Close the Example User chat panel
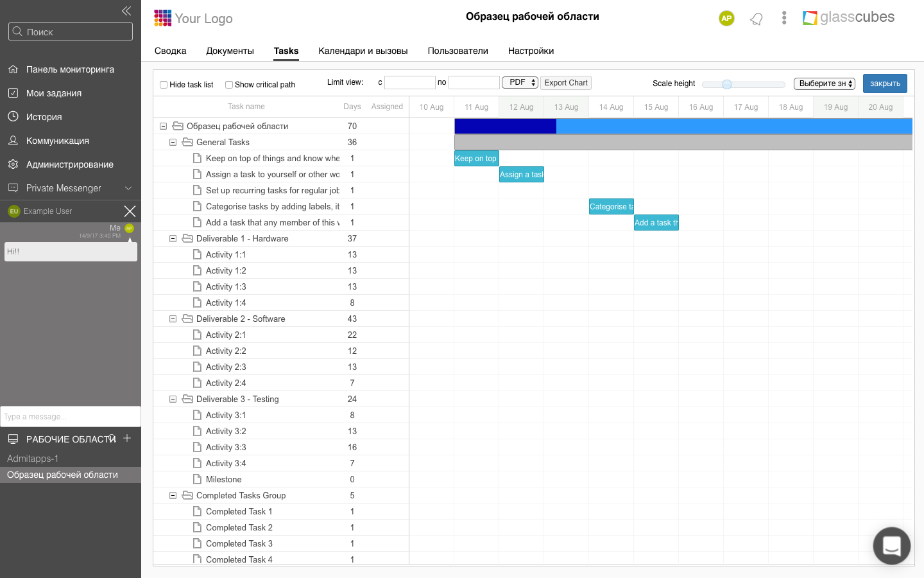924x578 pixels. coord(130,211)
